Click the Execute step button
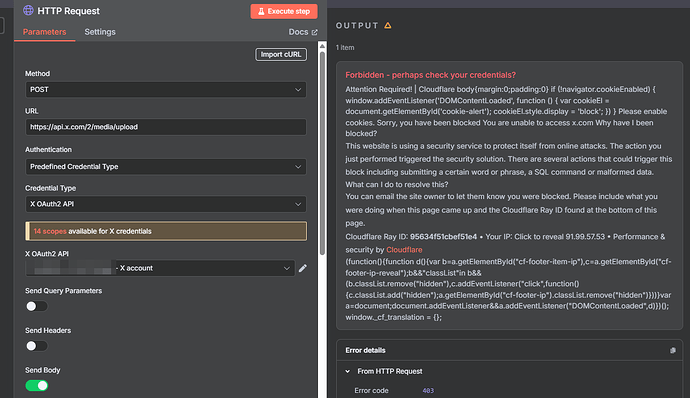 pos(284,11)
